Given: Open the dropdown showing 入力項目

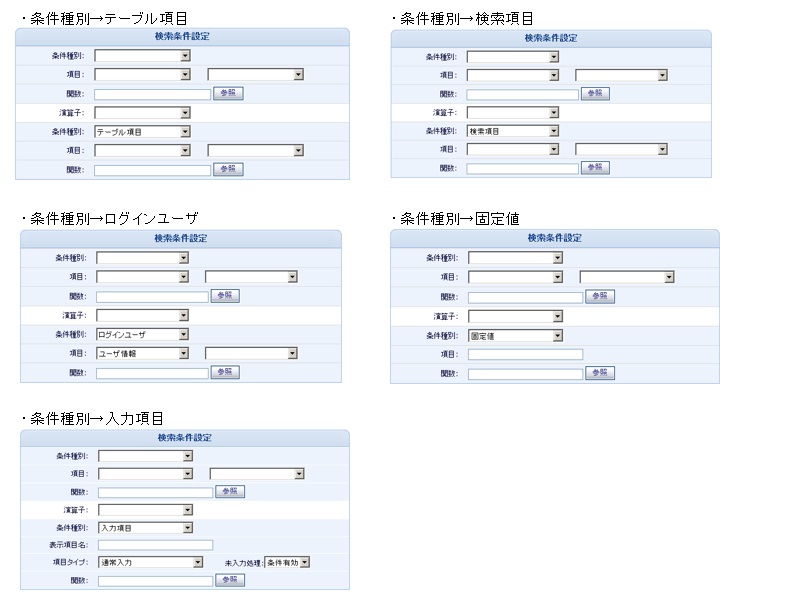Looking at the screenshot, I should 146,528.
